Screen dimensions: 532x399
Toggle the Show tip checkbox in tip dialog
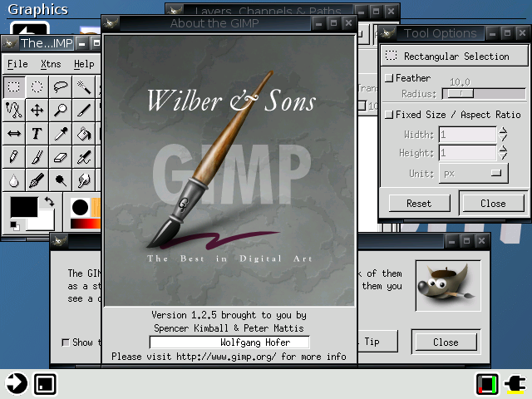click(66, 342)
